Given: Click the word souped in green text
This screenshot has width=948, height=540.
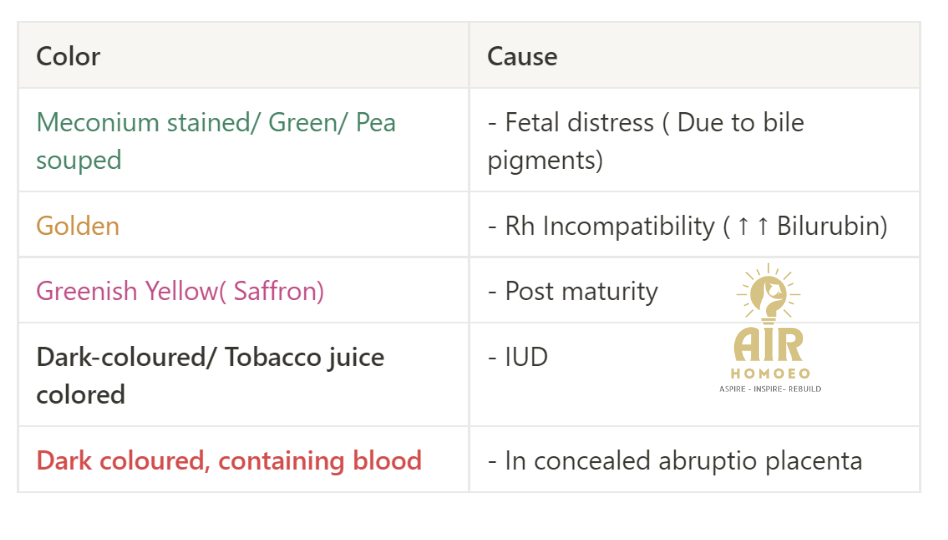Looking at the screenshot, I should (x=79, y=160).
